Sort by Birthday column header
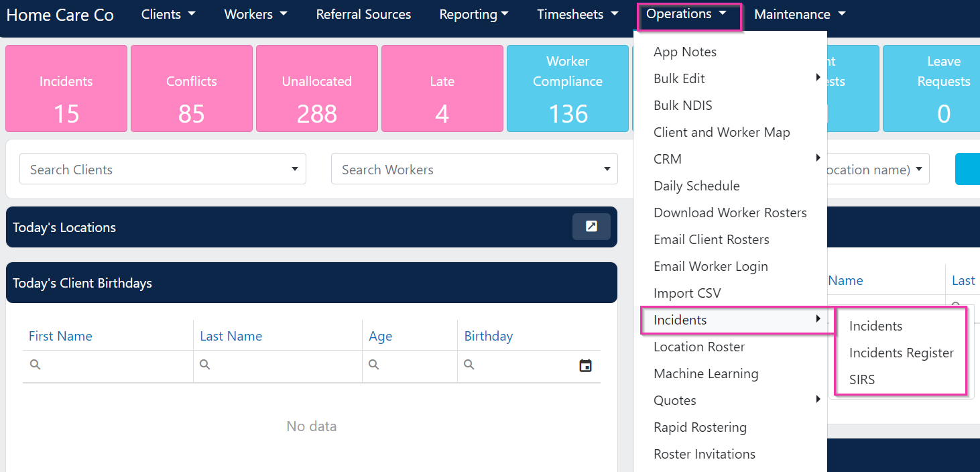Image resolution: width=980 pixels, height=472 pixels. click(x=488, y=336)
